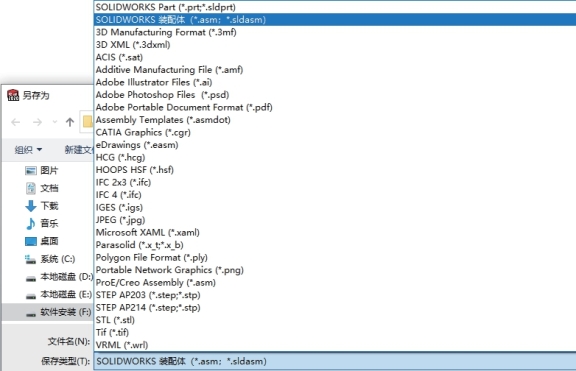Pick 3D XML (*.3dxml) format
The width and height of the screenshot is (576, 371).
[335, 45]
